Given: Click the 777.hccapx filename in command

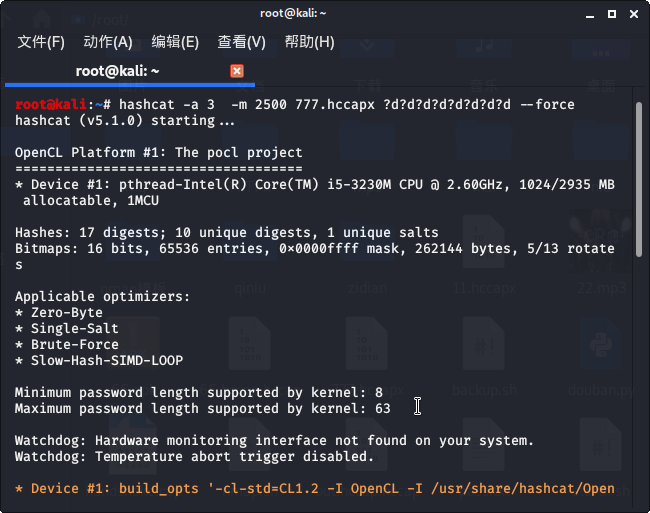Looking at the screenshot, I should (x=335, y=105).
